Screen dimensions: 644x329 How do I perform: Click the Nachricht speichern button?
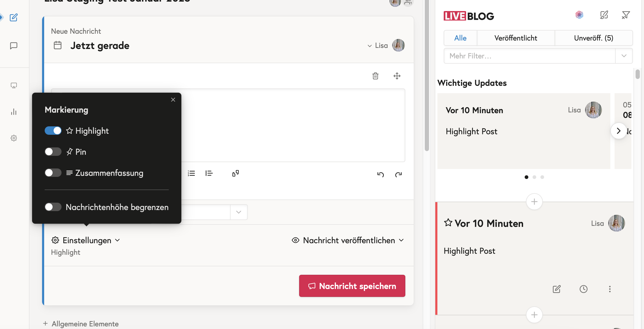coord(352,286)
